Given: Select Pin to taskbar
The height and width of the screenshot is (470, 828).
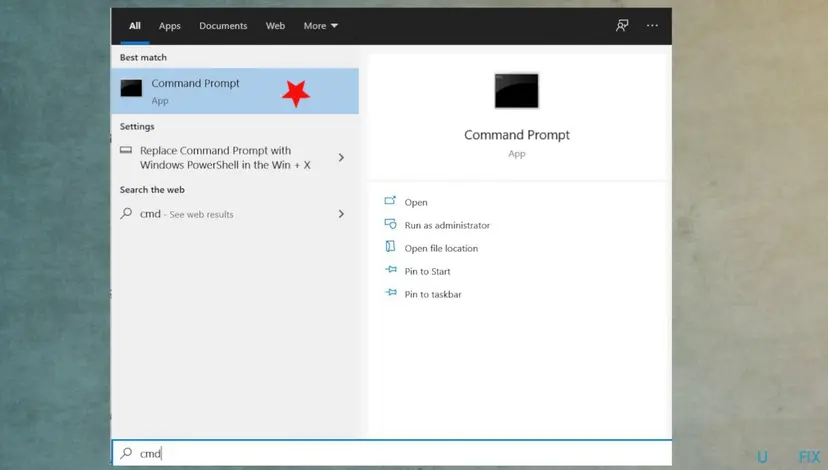Looking at the screenshot, I should tap(432, 295).
